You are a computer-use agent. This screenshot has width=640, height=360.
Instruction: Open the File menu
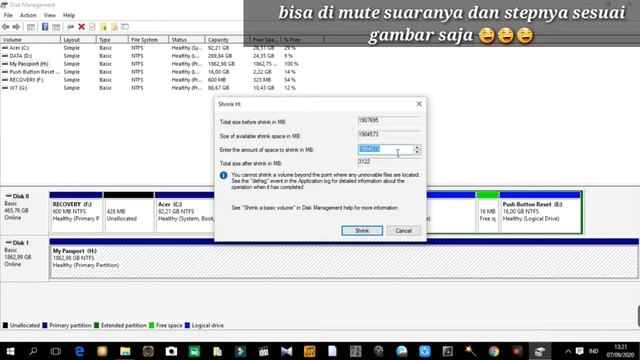pos(8,15)
